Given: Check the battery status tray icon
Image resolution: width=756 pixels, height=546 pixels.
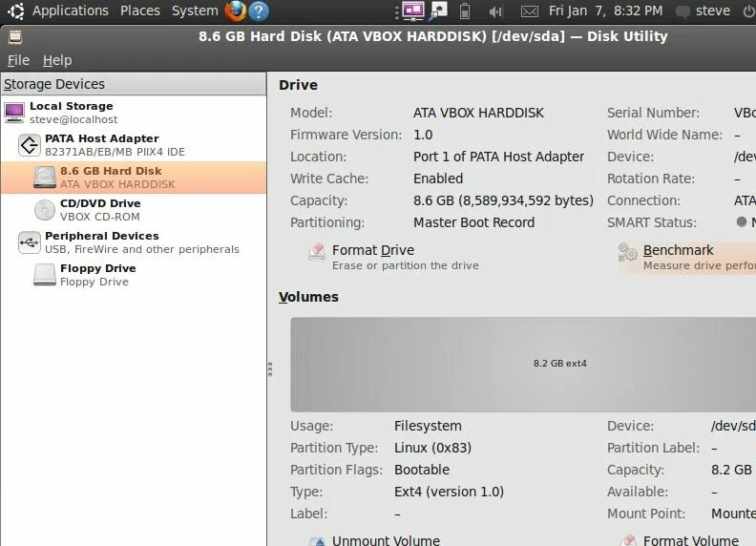Looking at the screenshot, I should coord(465,11).
